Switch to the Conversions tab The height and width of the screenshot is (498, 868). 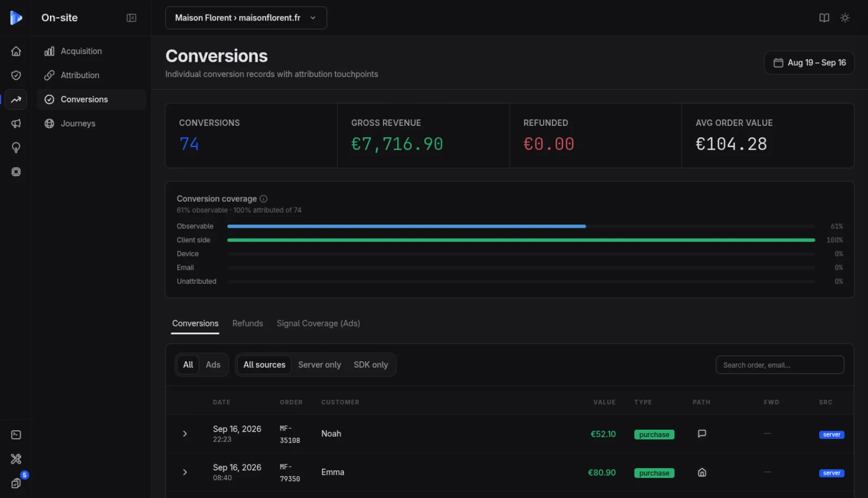click(195, 323)
